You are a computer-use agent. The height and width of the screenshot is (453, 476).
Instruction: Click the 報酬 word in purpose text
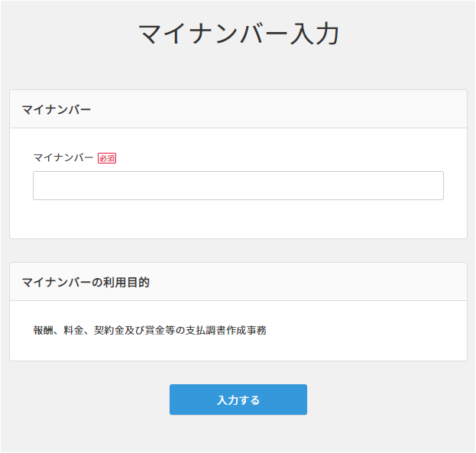[44, 331]
